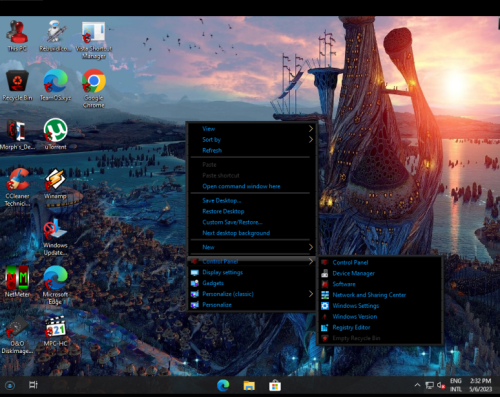
Task: Click Personalize (classic) submenu arrow
Action: 311,294
